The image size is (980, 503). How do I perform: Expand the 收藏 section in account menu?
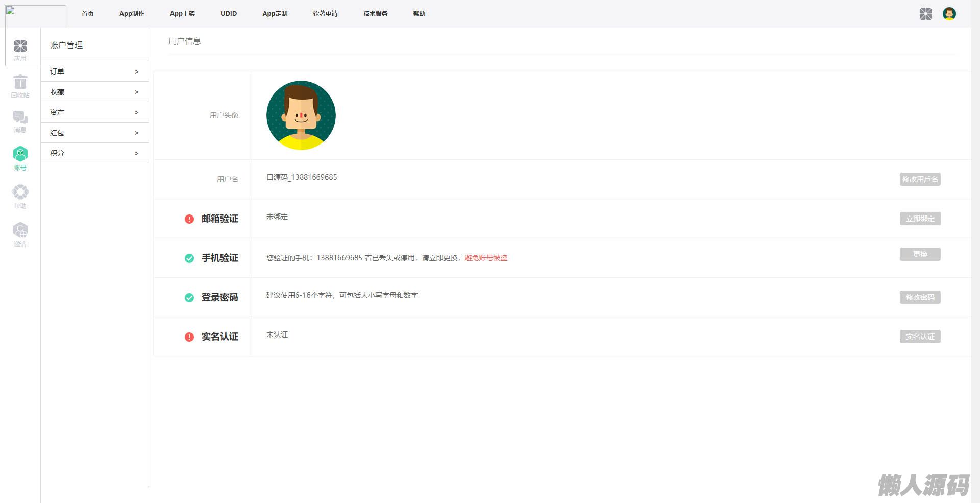point(94,92)
